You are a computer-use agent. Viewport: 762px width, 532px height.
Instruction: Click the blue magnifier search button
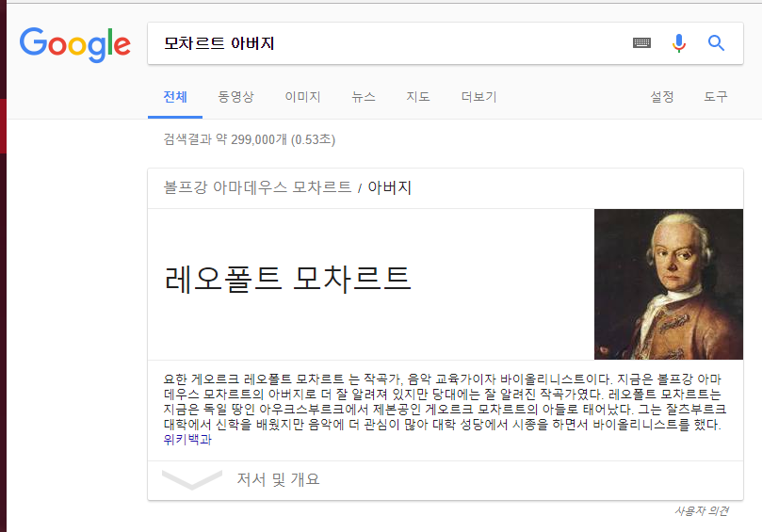point(716,43)
